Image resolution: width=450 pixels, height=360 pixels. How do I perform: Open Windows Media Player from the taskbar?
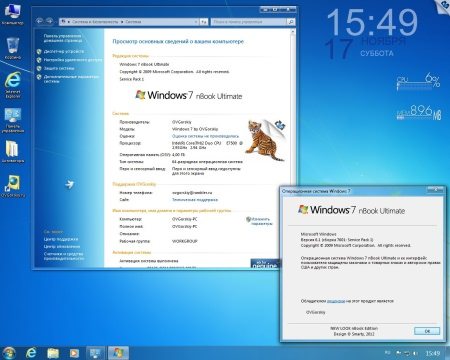74,353
